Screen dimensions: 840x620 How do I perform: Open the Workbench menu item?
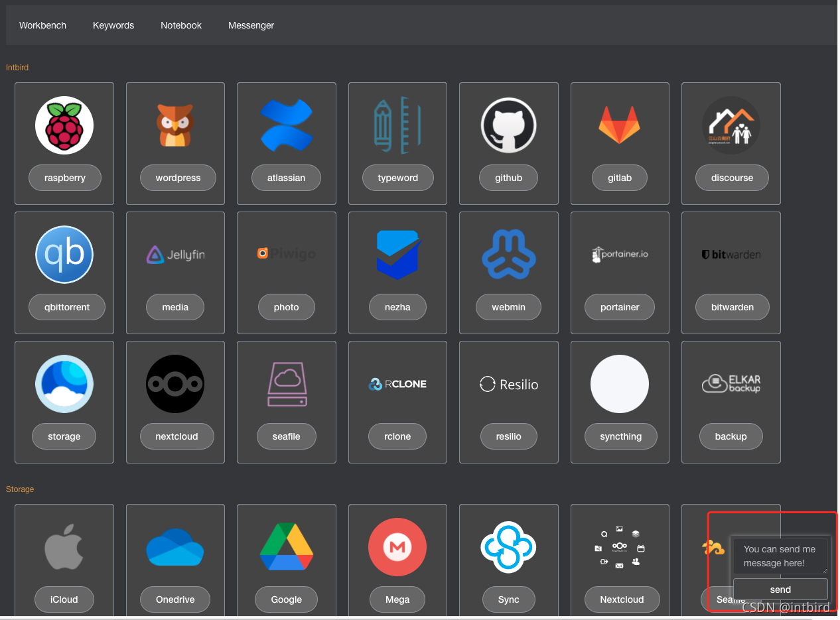pyautogui.click(x=42, y=25)
